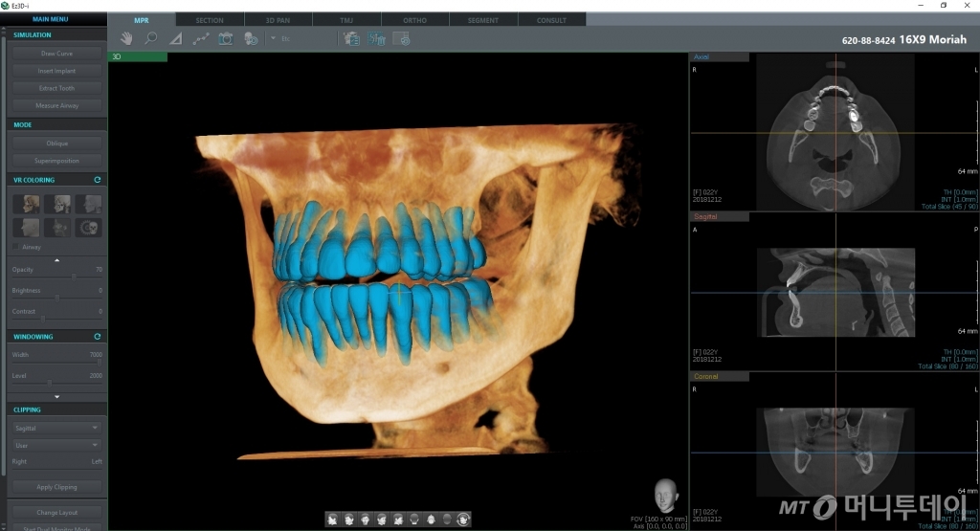Open the Sagittal clipping plane dropdown

[56, 428]
